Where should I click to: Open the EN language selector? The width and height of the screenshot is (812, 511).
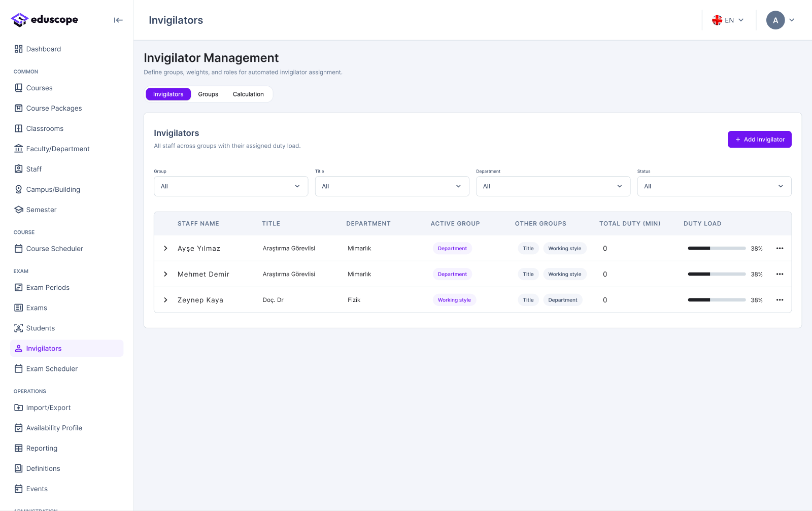point(728,20)
